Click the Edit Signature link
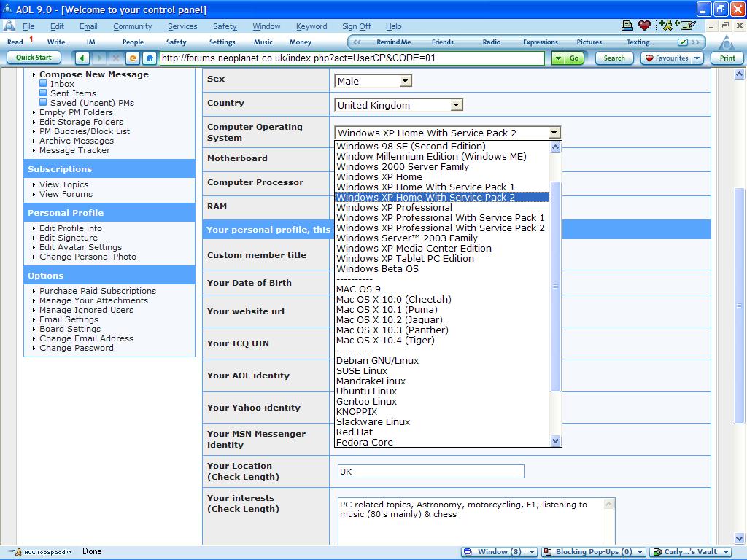This screenshot has width=747, height=560. (68, 238)
